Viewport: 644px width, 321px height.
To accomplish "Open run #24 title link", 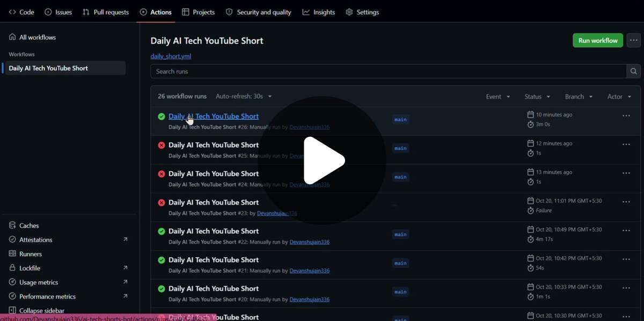I will 214,174.
